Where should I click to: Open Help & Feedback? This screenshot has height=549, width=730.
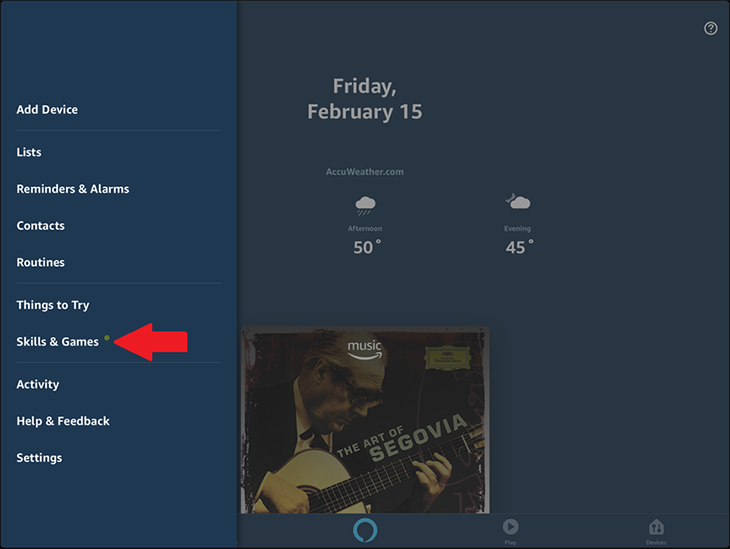pos(63,421)
